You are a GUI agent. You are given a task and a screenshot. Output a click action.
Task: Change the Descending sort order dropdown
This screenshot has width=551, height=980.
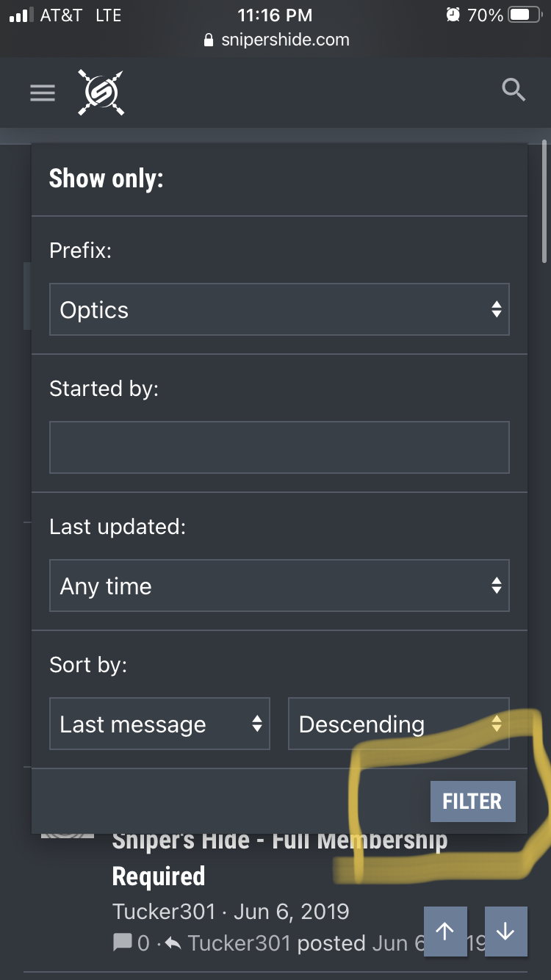tap(398, 724)
